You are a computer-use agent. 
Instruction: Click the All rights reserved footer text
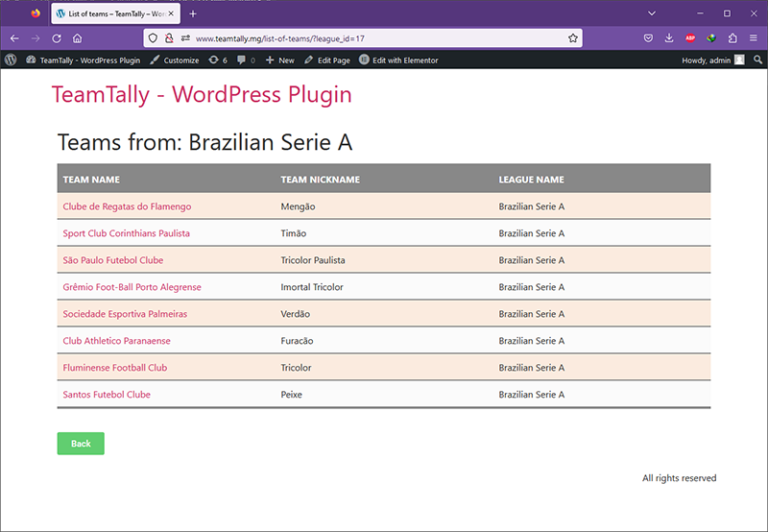[680, 477]
